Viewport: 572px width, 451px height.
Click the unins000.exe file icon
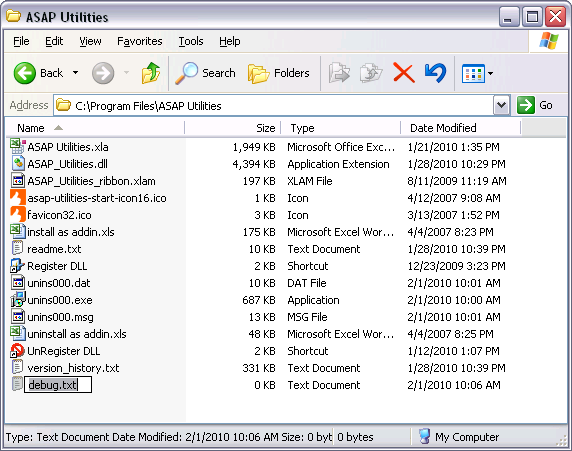click(x=18, y=299)
